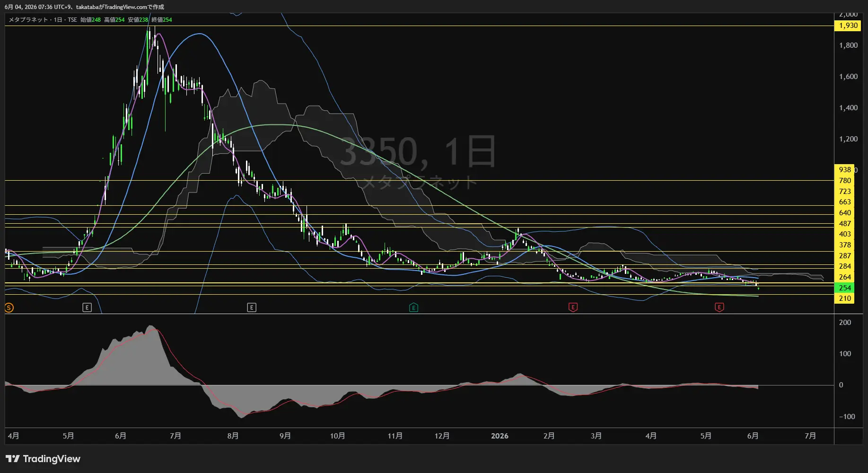Click the green E earnings marker near November

pos(413,308)
